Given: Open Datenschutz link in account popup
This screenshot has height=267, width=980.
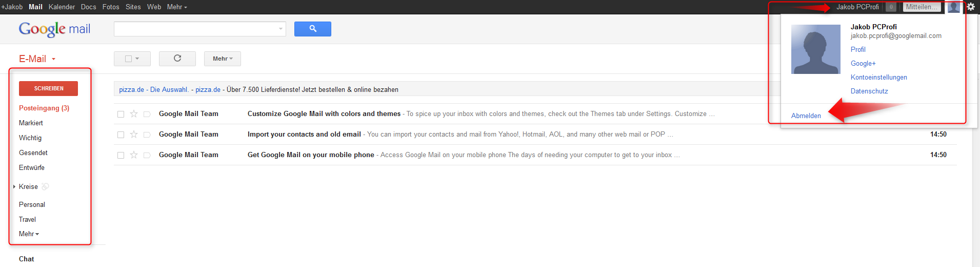Looking at the screenshot, I should click(x=869, y=91).
